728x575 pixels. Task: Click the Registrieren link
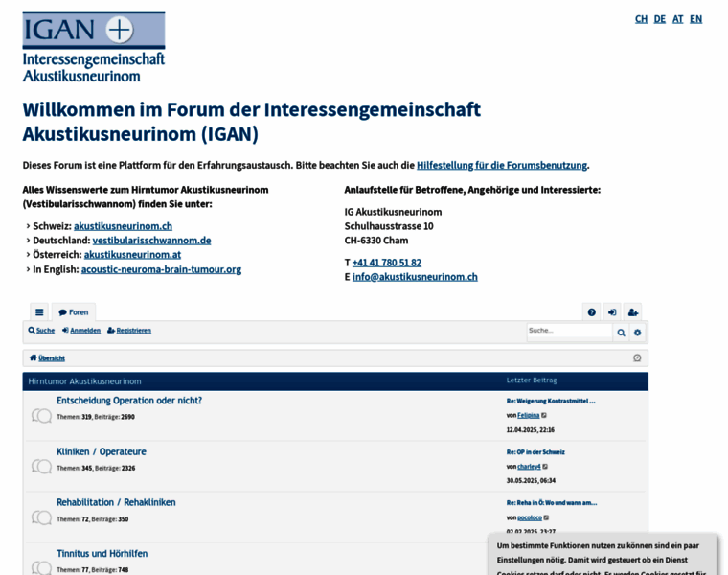(134, 331)
